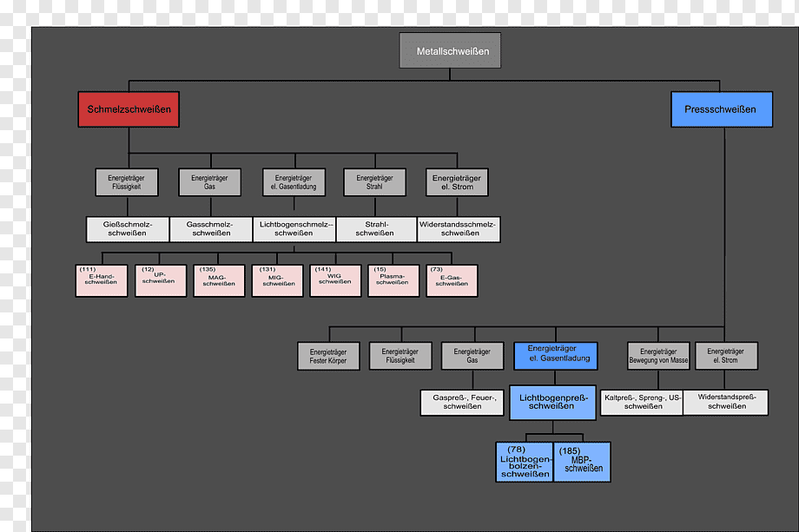
Task: Select the (78) Lichtbogenbolzenschweißen box
Action: (525, 462)
